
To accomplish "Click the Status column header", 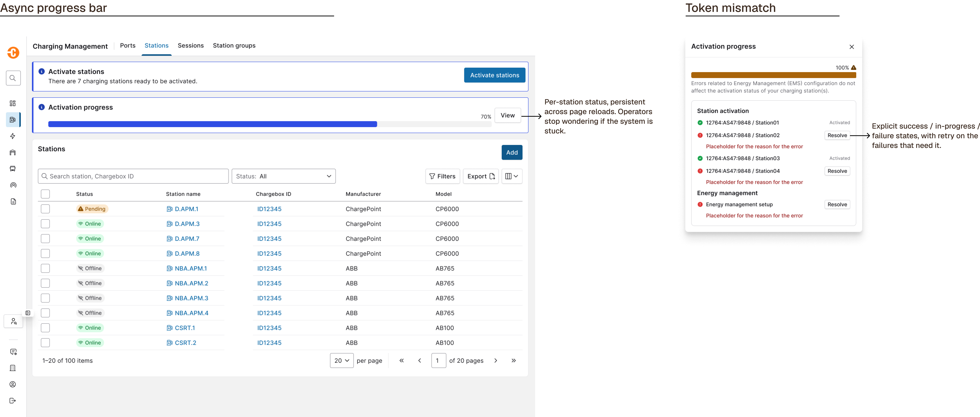I will [85, 194].
